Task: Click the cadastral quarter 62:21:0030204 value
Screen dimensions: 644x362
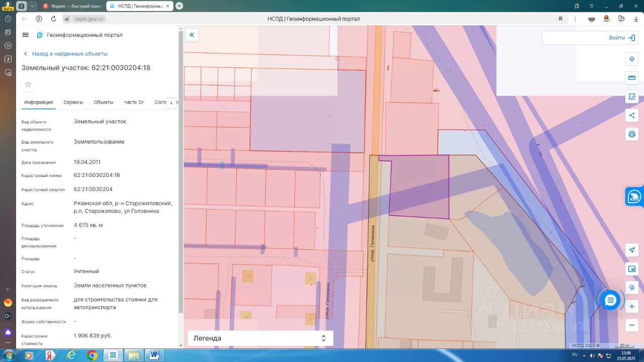Action: 93,189
